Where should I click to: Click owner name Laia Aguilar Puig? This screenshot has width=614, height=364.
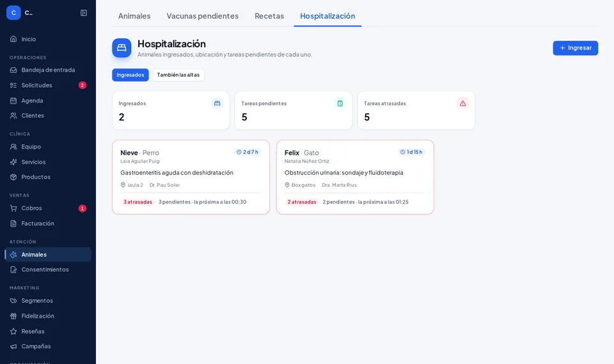tap(140, 161)
